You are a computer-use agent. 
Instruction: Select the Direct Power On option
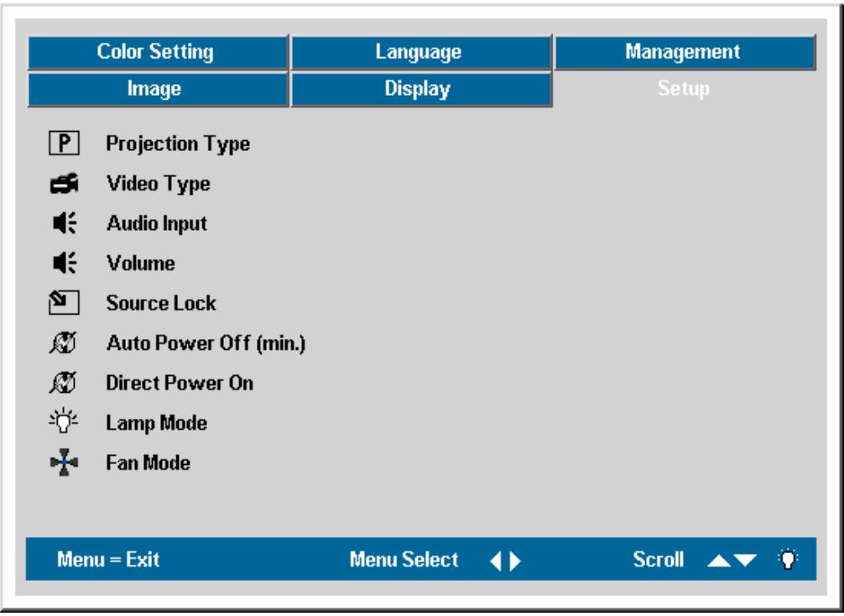tap(180, 383)
